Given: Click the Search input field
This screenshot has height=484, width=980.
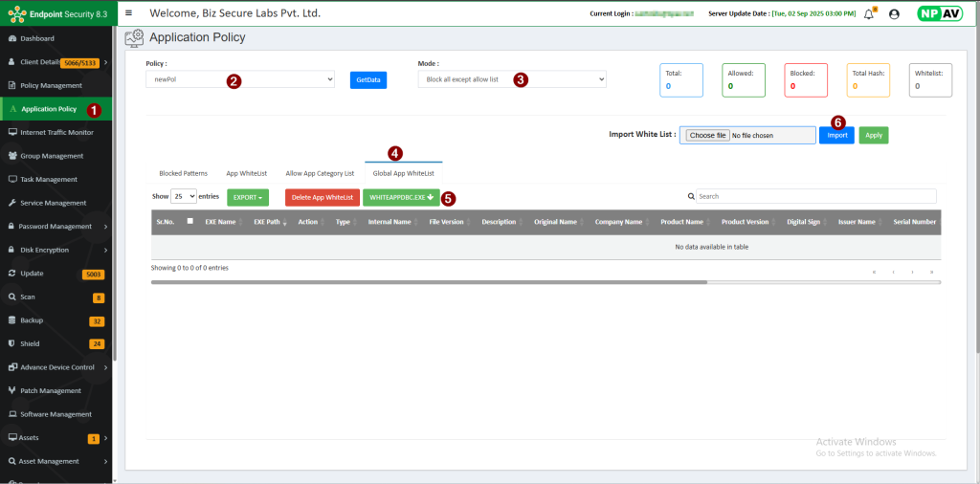Looking at the screenshot, I should (815, 196).
